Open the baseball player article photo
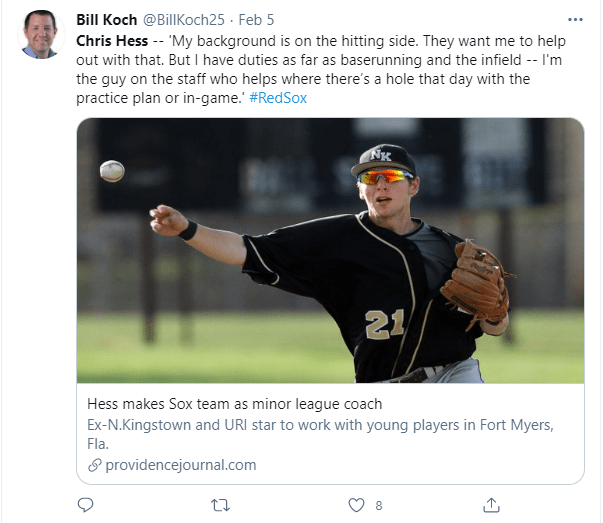 330,250
